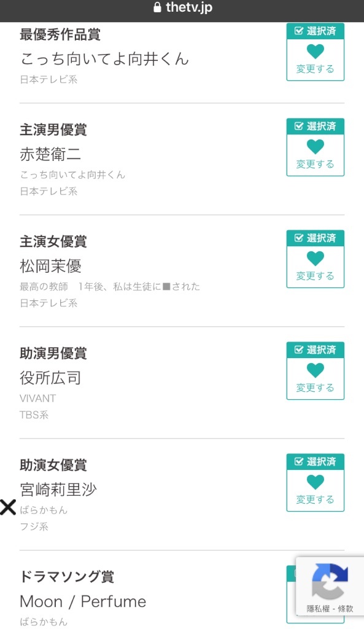Click heart icon for 主演男優賞 赤楚衛二
Viewport: 364px width, 629px height.
pyautogui.click(x=315, y=147)
